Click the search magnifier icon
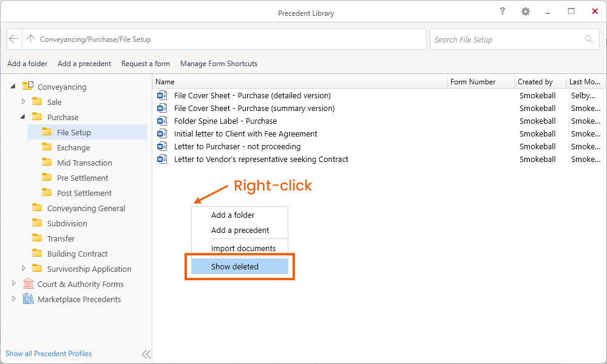This screenshot has width=607, height=364. (588, 39)
